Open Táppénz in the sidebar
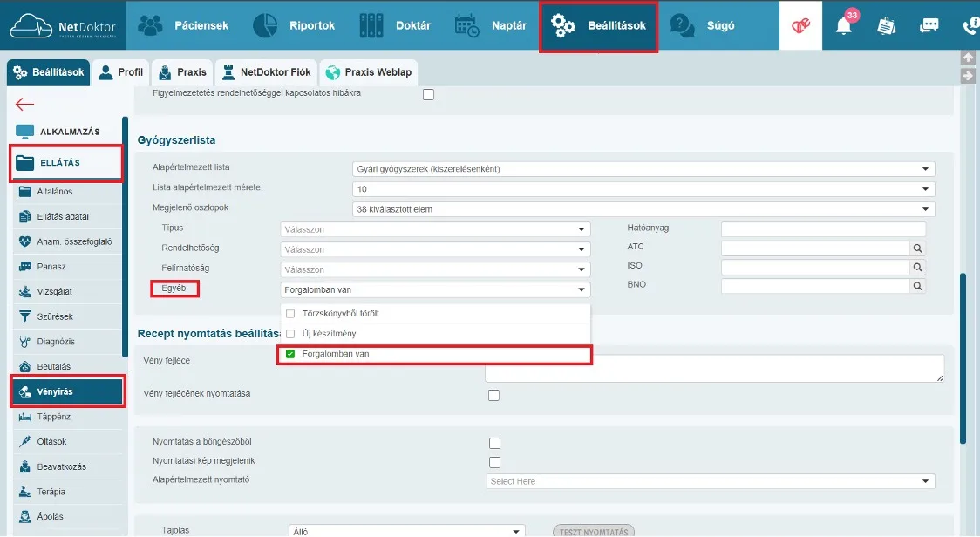 [x=67, y=417]
